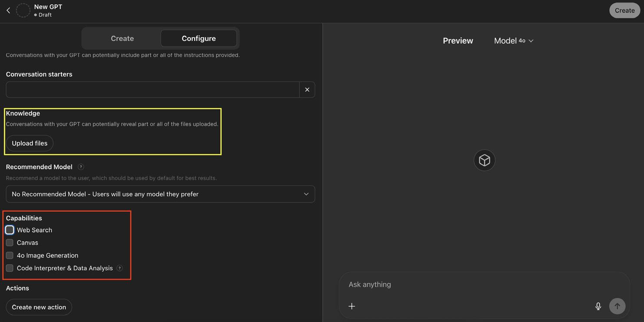Viewport: 644px width, 322px height.
Task: Check Code Interpreter & Data Analysis
Action: point(10,268)
